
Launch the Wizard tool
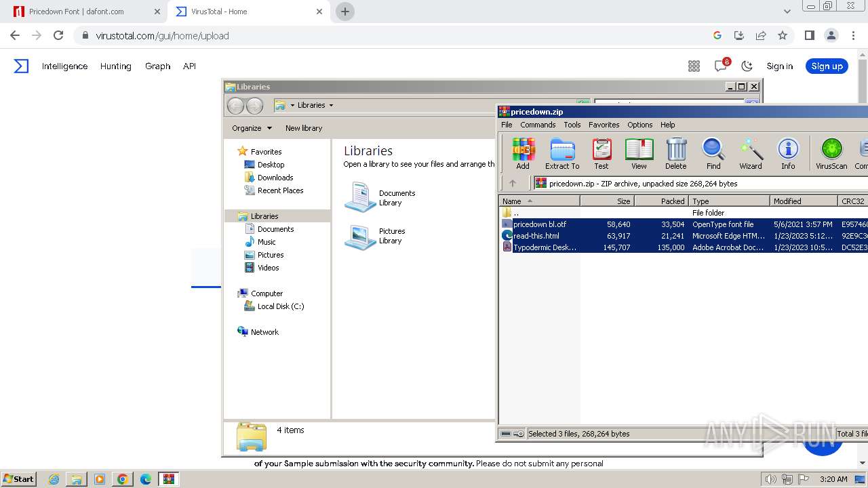click(751, 153)
